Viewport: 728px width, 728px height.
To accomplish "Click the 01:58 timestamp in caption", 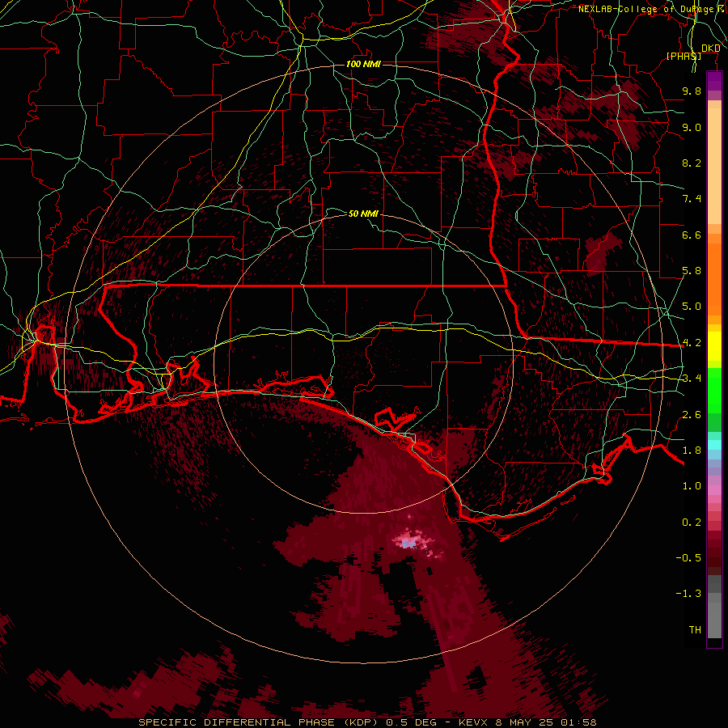I will tap(578, 722).
